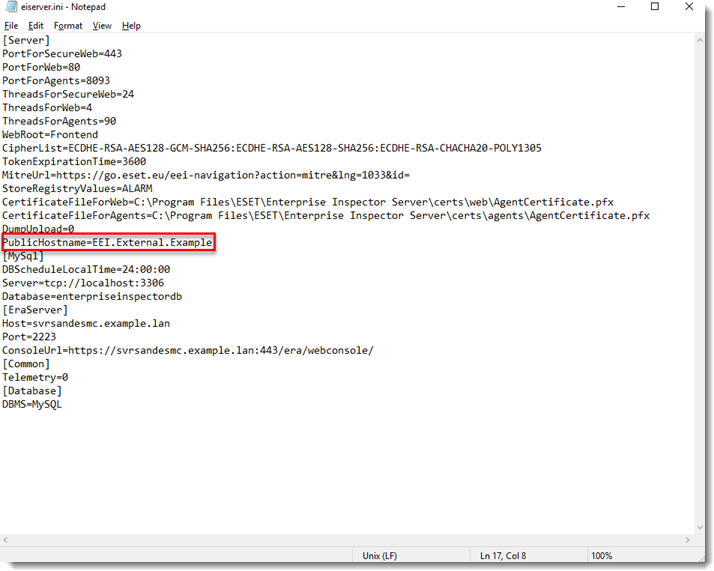Open the Edit menu
This screenshot has width=714, height=571.
pos(36,26)
